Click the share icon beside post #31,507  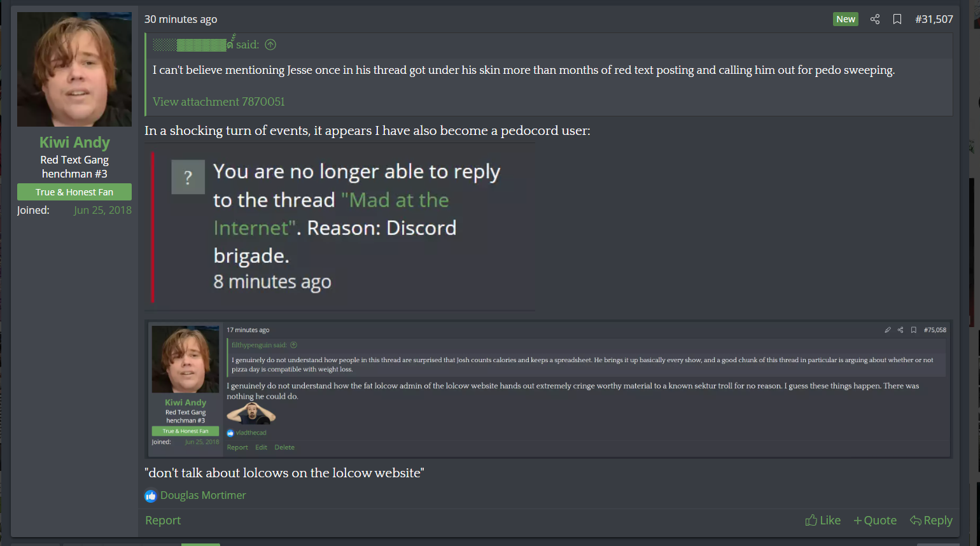875,19
